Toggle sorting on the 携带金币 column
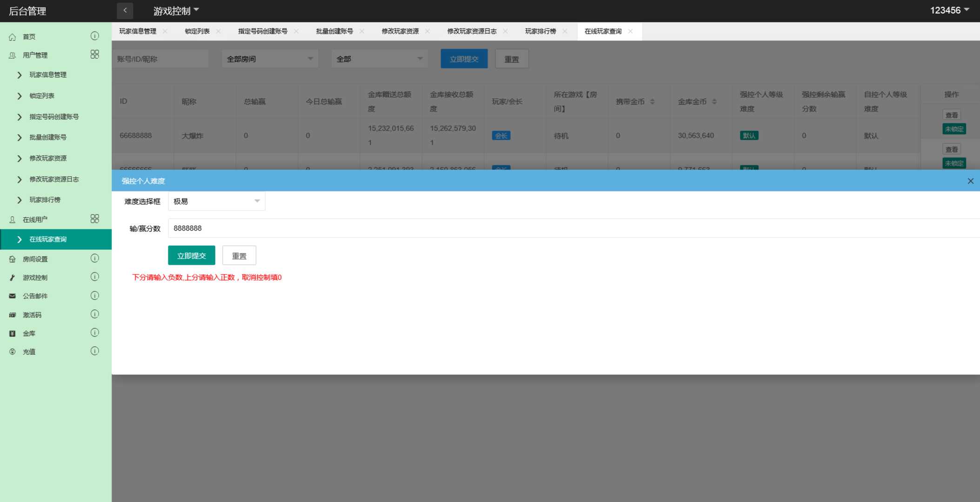980x502 pixels. (x=653, y=100)
